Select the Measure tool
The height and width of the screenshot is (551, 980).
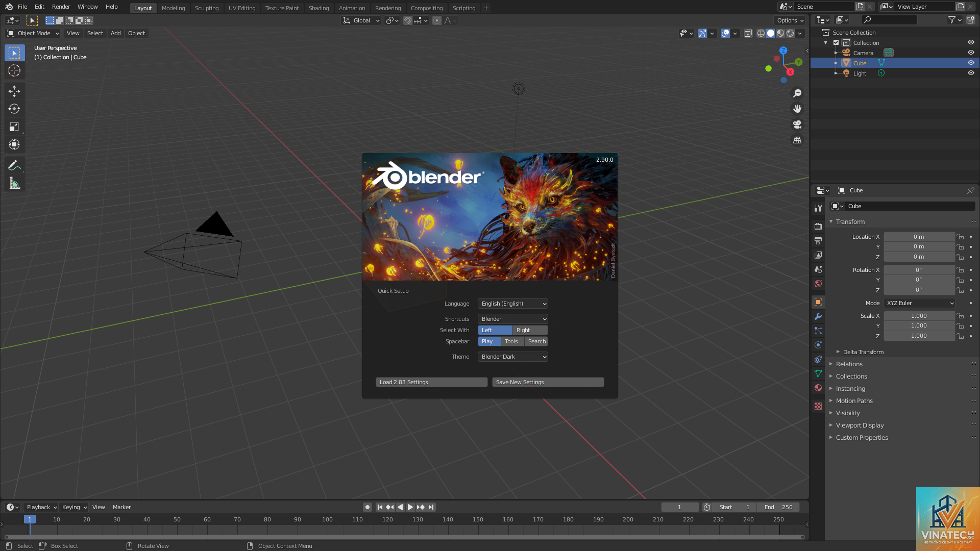click(x=14, y=183)
